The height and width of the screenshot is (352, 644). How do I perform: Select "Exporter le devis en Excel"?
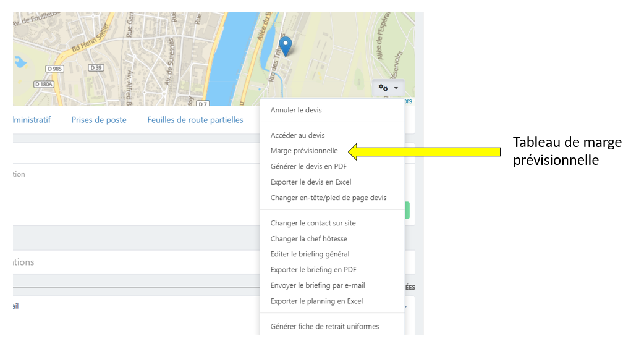[311, 182]
